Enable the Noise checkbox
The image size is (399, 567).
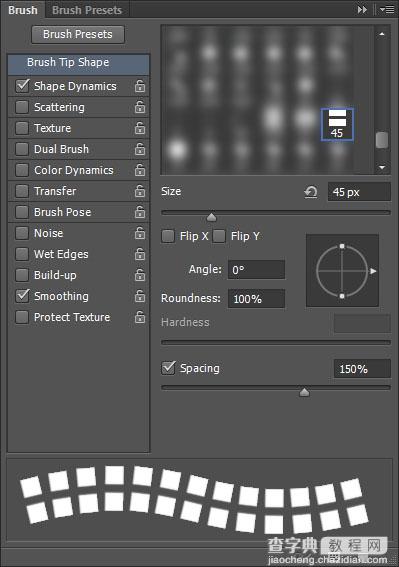click(22, 233)
